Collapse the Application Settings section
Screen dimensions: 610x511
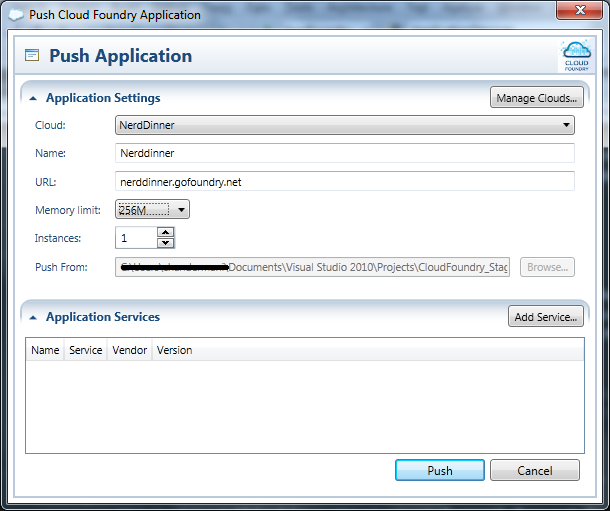coord(33,98)
